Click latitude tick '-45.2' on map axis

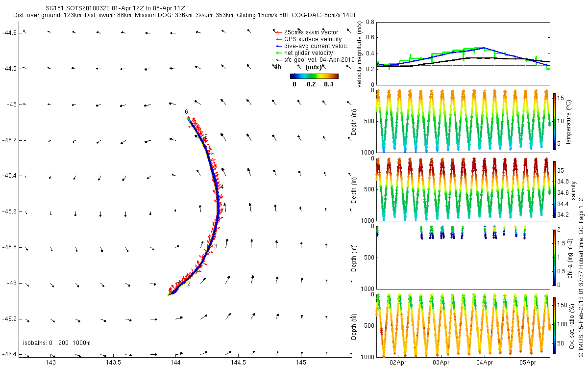pyautogui.click(x=9, y=140)
